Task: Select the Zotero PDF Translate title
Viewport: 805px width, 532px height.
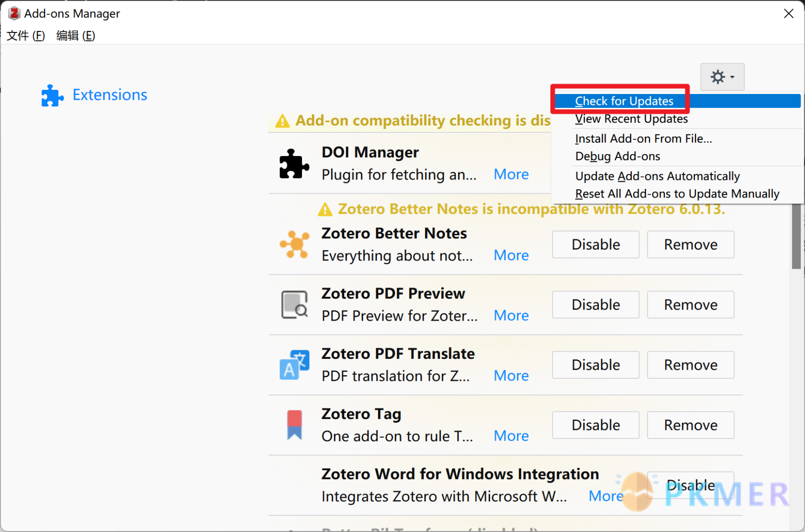Action: pos(398,354)
